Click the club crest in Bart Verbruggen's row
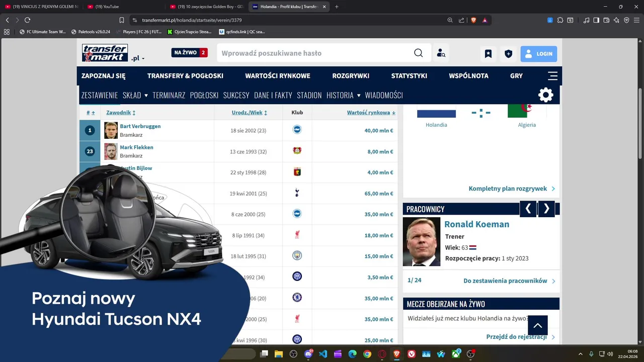Image resolution: width=644 pixels, height=362 pixels. click(297, 130)
